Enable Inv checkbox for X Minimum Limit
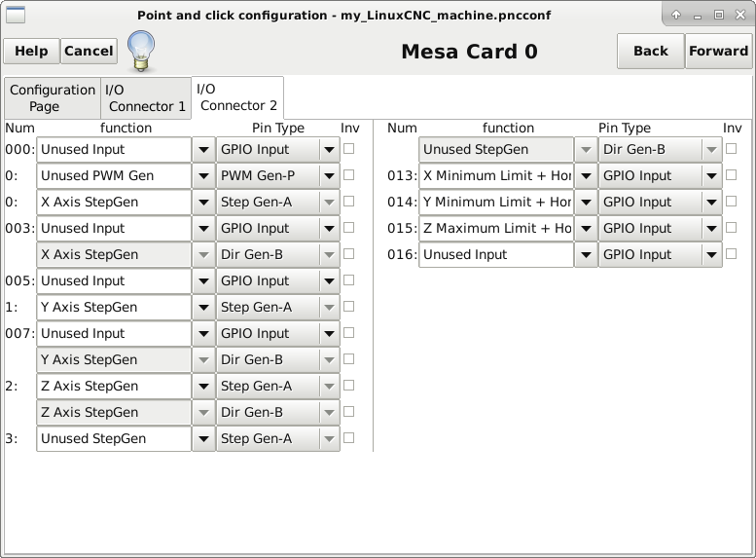The image size is (756, 558). click(731, 174)
